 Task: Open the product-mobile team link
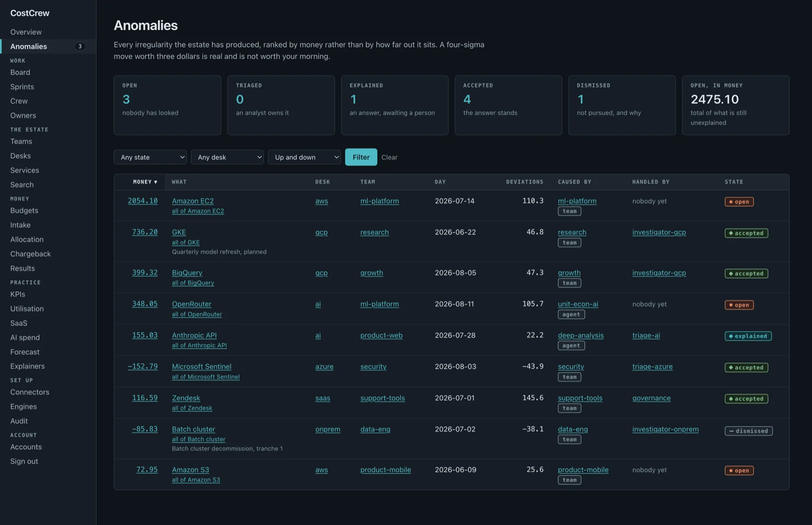(x=385, y=470)
